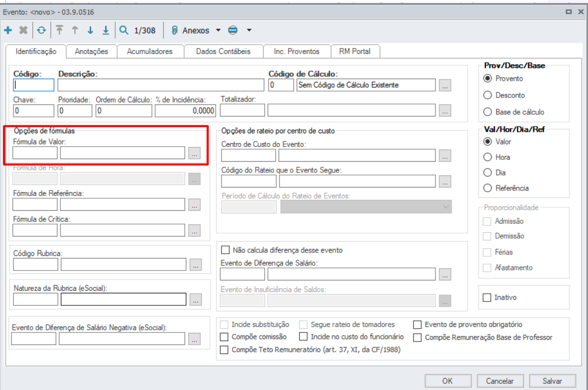Click the processes icon right of Anexos
The height and width of the screenshot is (390, 588).
pos(233,30)
